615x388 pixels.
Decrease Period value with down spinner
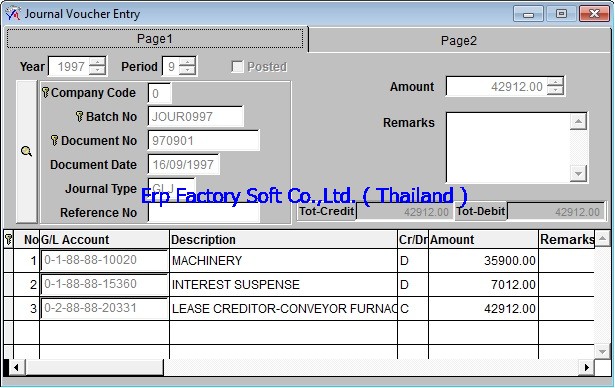point(187,71)
